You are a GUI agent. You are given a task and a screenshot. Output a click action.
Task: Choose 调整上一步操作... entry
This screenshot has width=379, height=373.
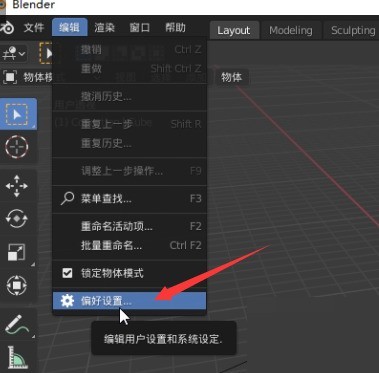(130, 171)
